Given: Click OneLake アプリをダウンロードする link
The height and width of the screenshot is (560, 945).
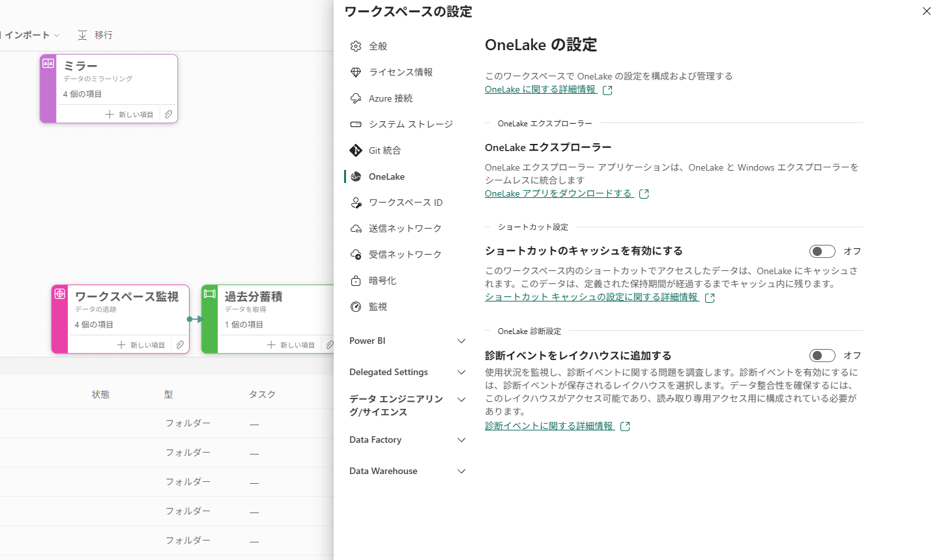Looking at the screenshot, I should 559,194.
